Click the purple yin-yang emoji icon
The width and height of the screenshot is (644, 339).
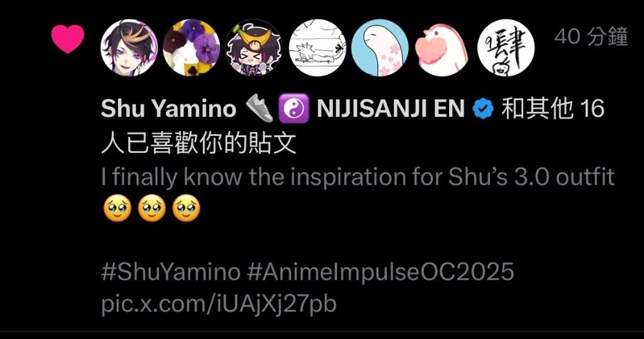[293, 109]
